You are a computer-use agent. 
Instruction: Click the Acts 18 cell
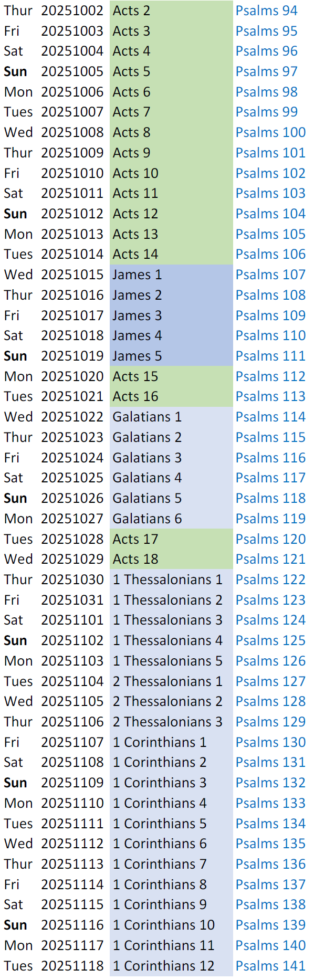(171, 559)
